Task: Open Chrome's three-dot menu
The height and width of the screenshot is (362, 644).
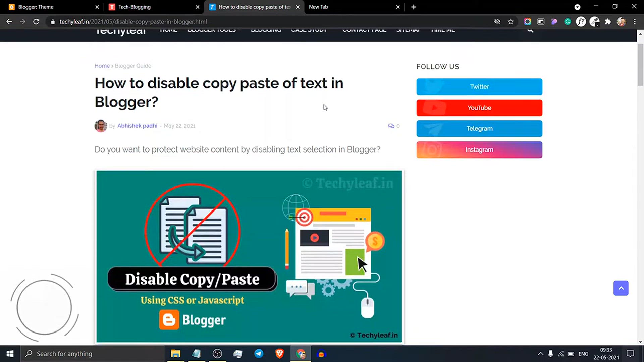Action: click(635, 22)
